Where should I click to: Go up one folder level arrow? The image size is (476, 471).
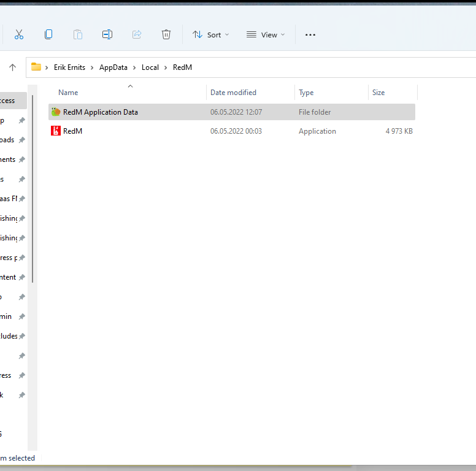point(12,67)
